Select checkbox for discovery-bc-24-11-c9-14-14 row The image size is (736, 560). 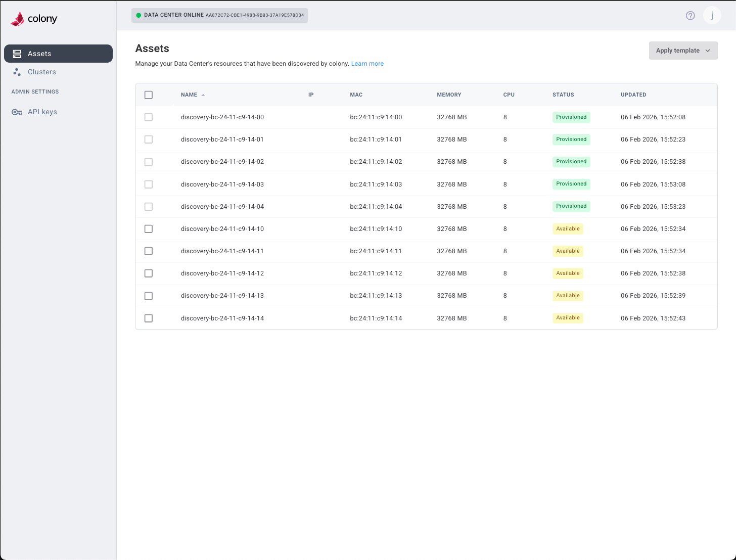(x=149, y=318)
